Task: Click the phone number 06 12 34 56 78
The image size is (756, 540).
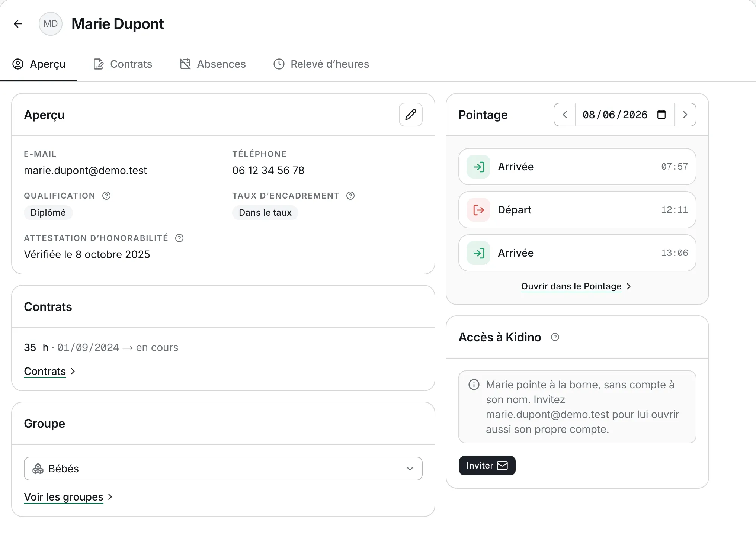Action: click(268, 170)
